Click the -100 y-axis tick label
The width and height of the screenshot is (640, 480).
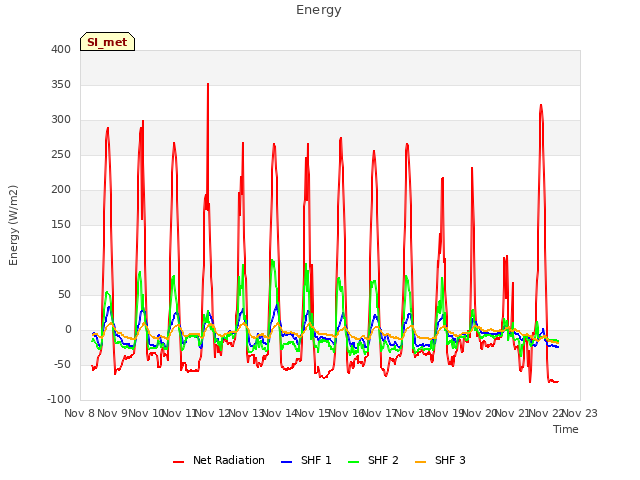pos(59,400)
